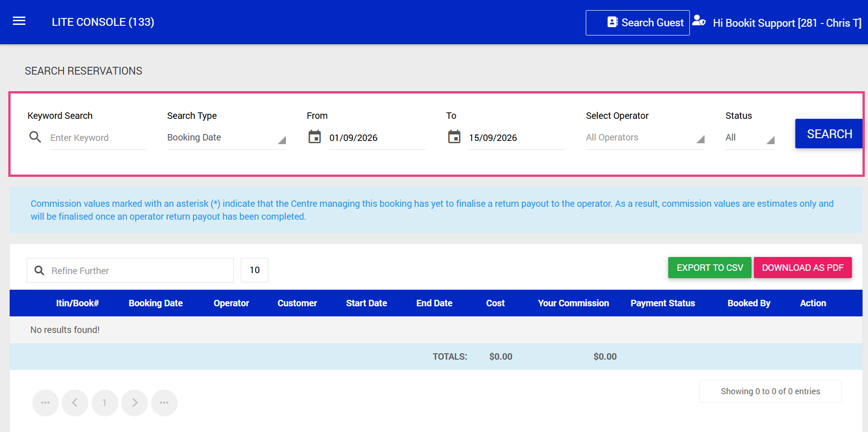Open the Select Operator dropdown
The width and height of the screenshot is (868, 432).
coord(645,138)
